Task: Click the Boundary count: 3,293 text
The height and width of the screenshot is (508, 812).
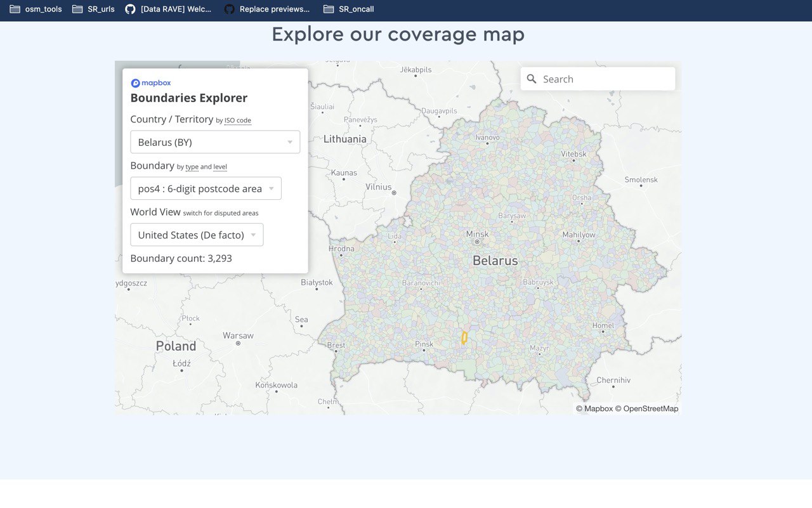Action: (x=181, y=258)
